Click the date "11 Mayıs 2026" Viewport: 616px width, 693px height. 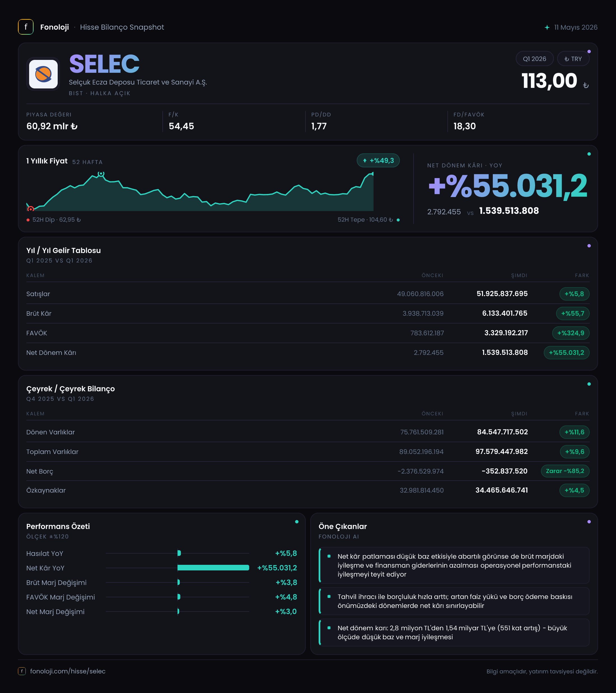576,27
